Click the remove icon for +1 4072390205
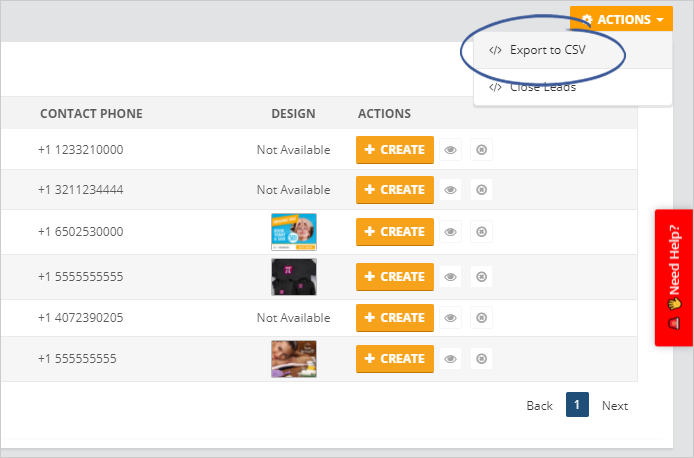The width and height of the screenshot is (694, 458). point(481,318)
